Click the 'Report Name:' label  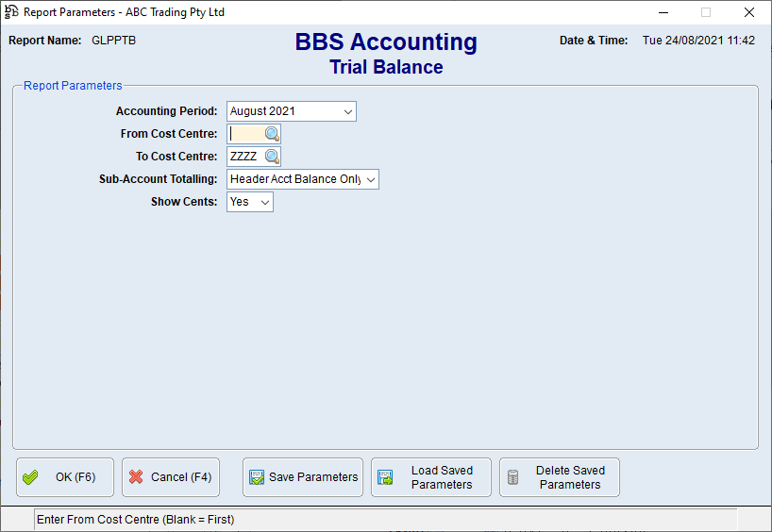pos(44,41)
